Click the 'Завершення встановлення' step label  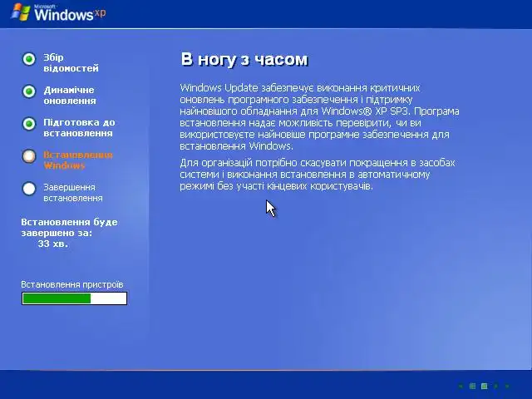(x=73, y=192)
